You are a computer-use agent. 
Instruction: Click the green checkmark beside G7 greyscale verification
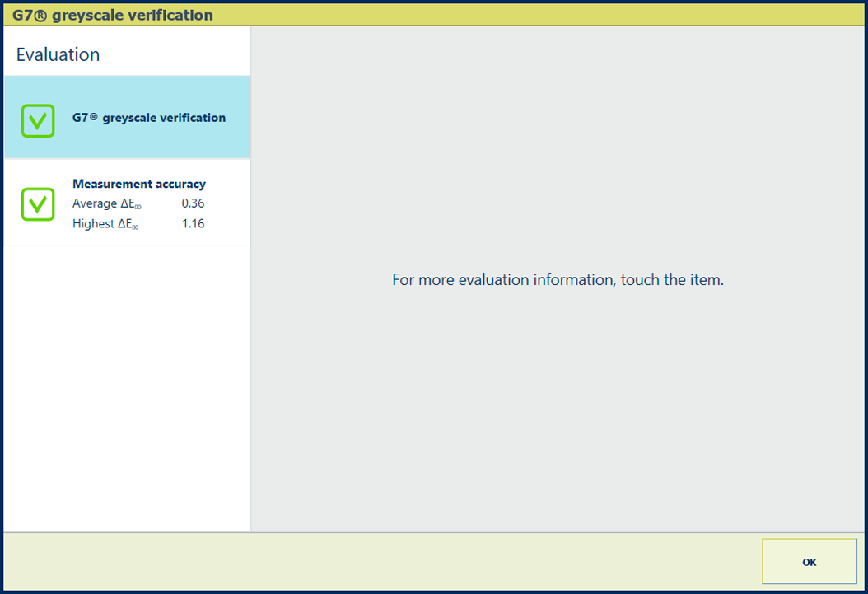[x=38, y=120]
